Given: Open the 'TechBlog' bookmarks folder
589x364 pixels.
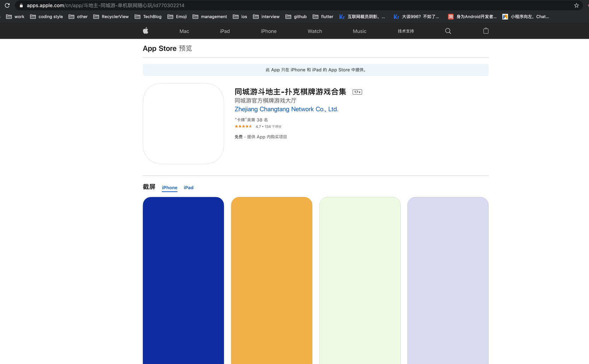Looking at the screenshot, I should (x=148, y=17).
